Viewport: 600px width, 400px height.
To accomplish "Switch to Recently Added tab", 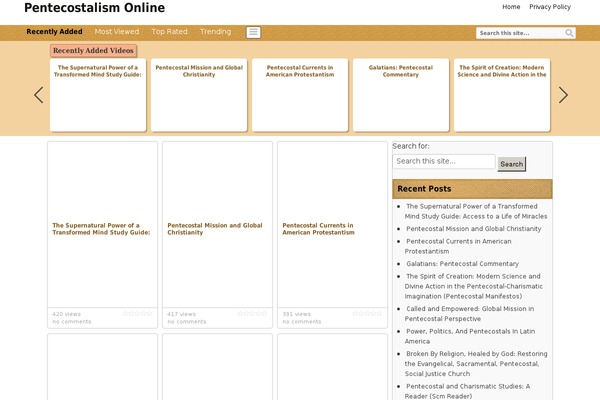I will pos(54,32).
